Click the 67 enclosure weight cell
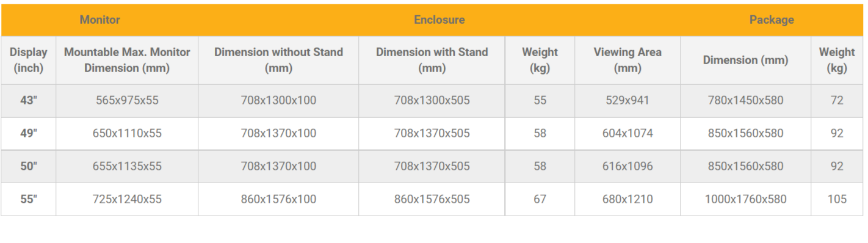 click(x=540, y=199)
